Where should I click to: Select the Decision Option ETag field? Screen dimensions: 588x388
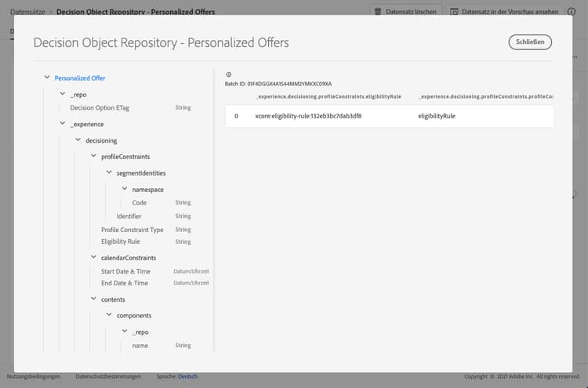[x=100, y=107]
